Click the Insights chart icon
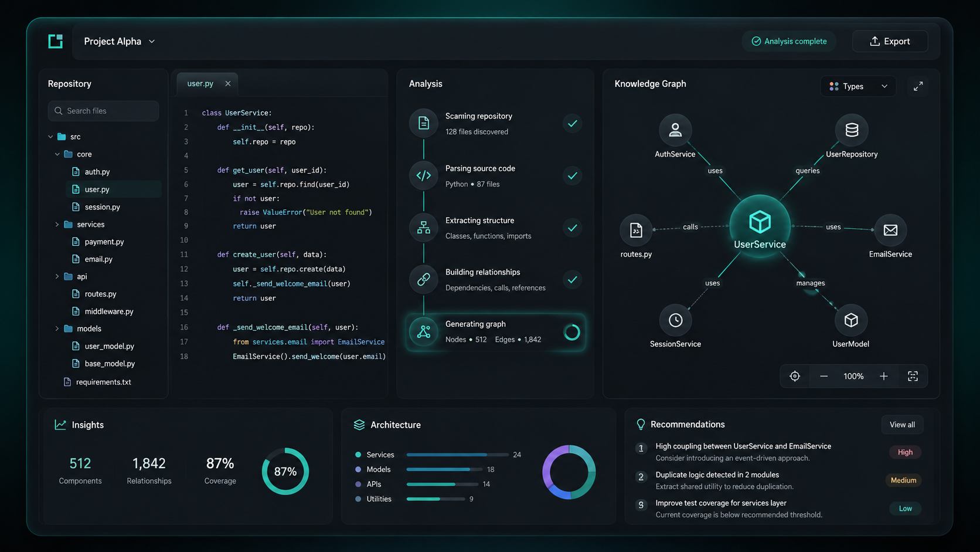The image size is (980, 552). point(60,425)
